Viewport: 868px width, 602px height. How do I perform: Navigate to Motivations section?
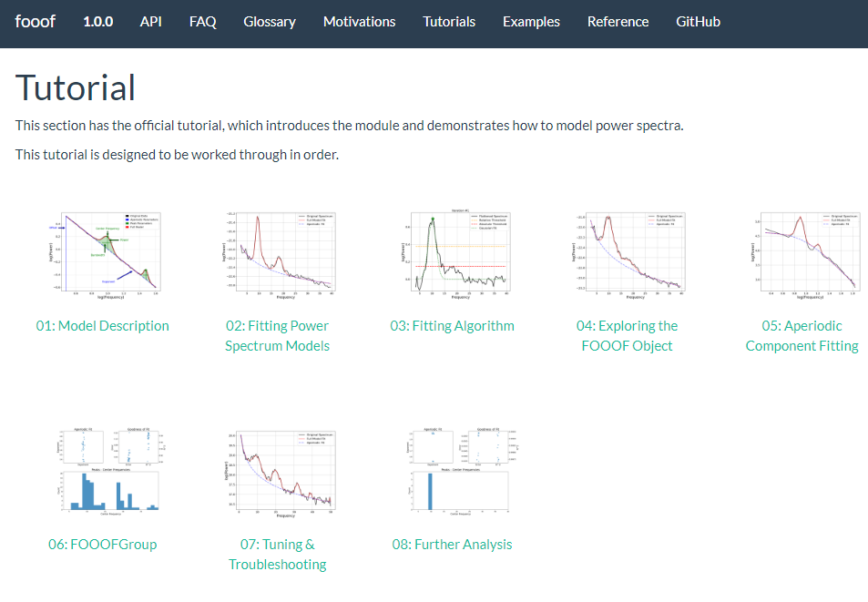[359, 22]
